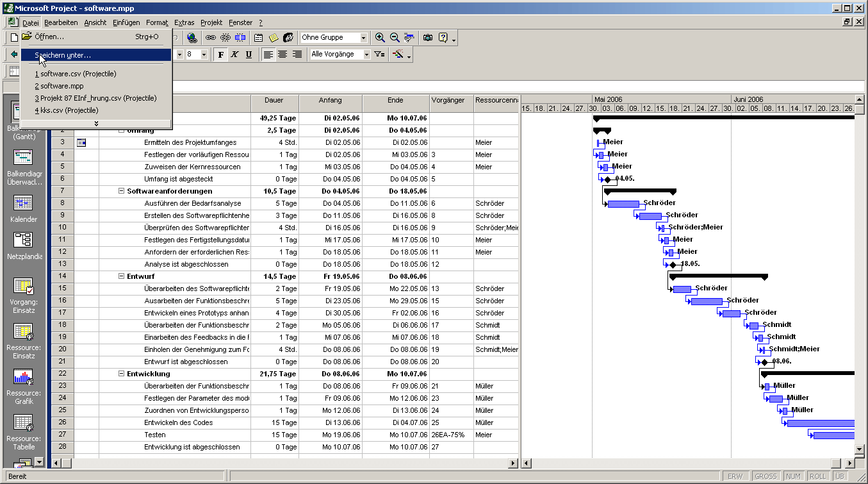Toggle bold formatting button F
Viewport: 868px width, 484px height.
[x=221, y=54]
